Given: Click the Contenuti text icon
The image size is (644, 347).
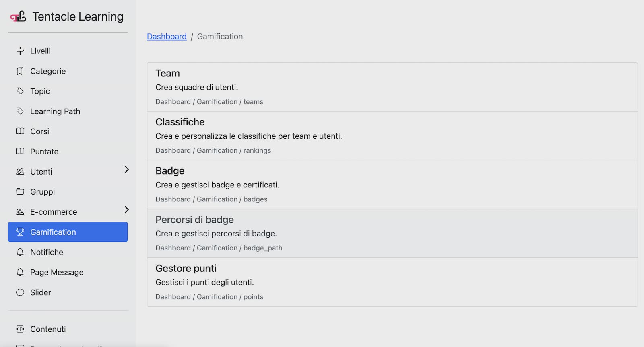Looking at the screenshot, I should [x=20, y=329].
